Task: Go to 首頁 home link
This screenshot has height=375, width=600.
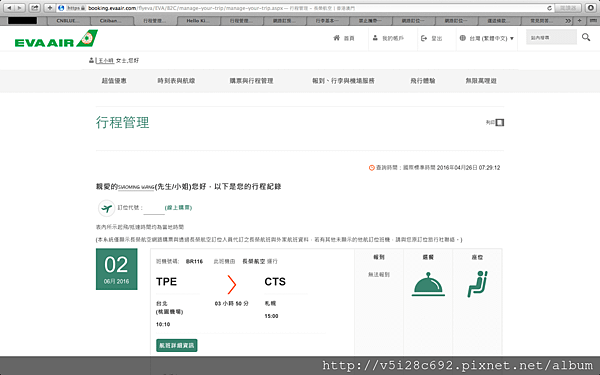Action: pyautogui.click(x=344, y=38)
